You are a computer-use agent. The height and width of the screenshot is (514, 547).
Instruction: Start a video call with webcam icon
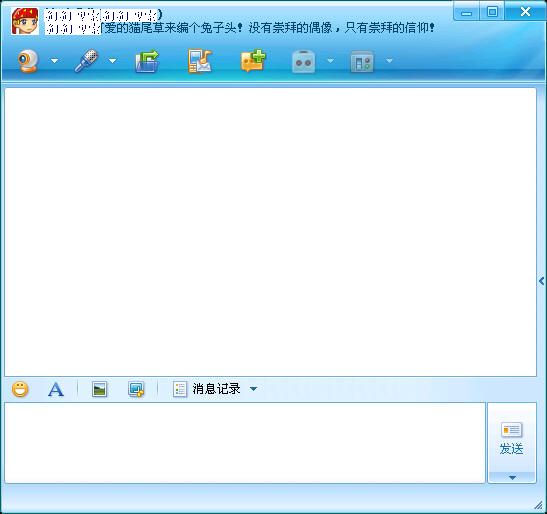coord(28,61)
